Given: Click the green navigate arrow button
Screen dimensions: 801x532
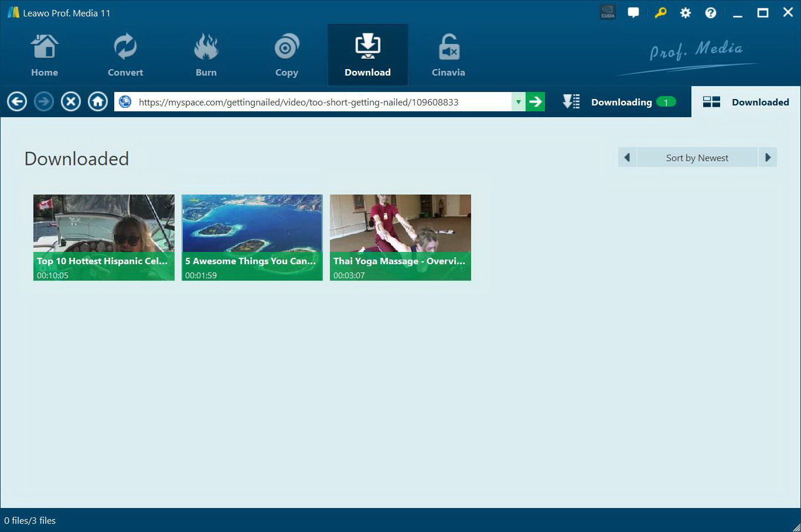Looking at the screenshot, I should 535,101.
